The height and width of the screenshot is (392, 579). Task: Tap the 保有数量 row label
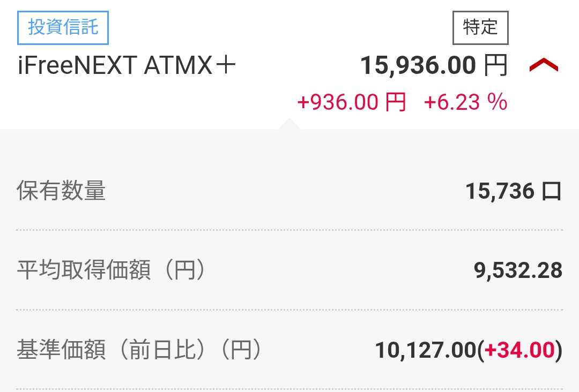point(61,191)
